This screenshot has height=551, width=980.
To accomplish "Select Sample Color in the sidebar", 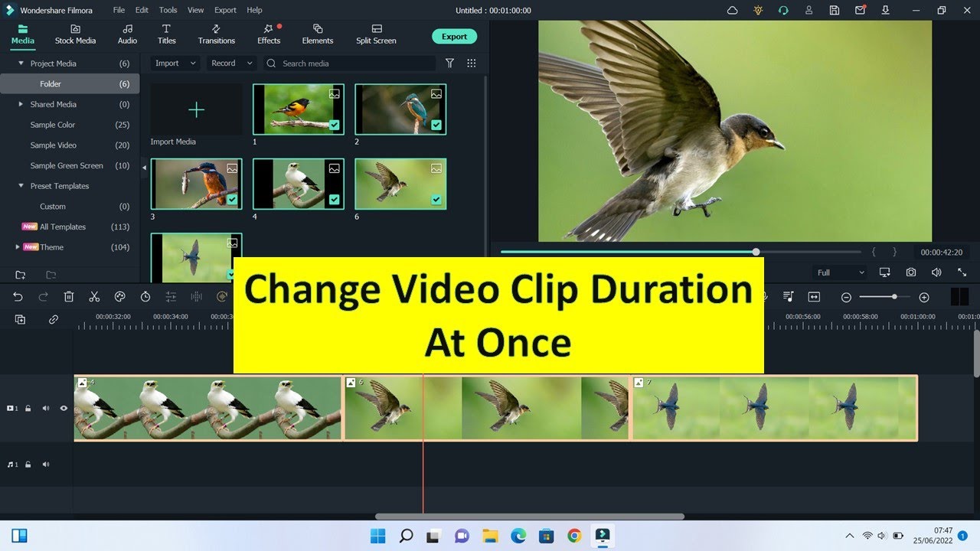I will click(53, 125).
